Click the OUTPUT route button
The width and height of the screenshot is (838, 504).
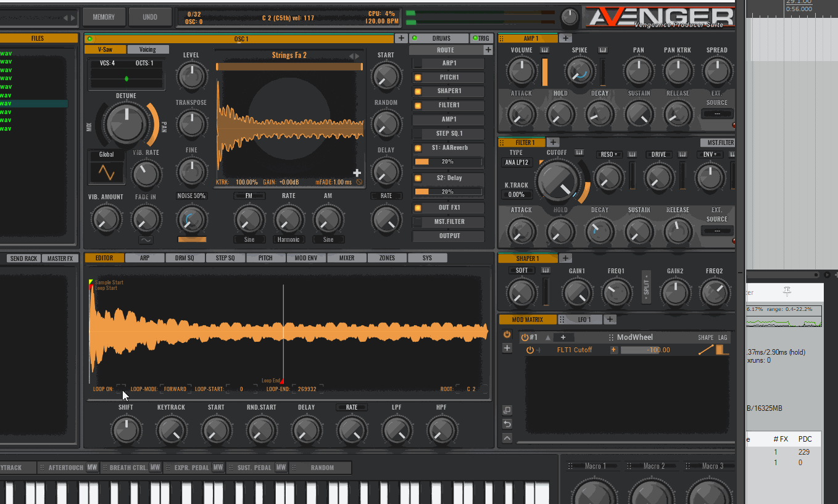[449, 236]
